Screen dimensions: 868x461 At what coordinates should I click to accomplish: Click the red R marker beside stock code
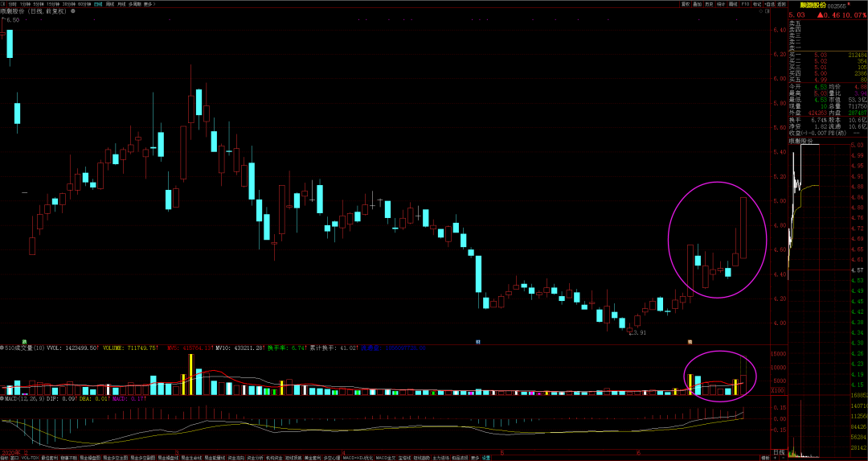tap(849, 3)
